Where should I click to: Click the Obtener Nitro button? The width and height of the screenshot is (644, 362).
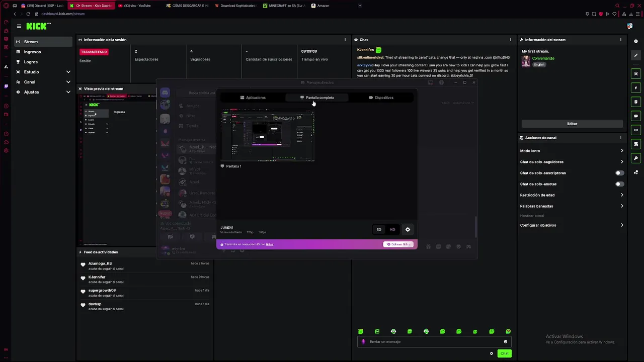click(x=398, y=244)
